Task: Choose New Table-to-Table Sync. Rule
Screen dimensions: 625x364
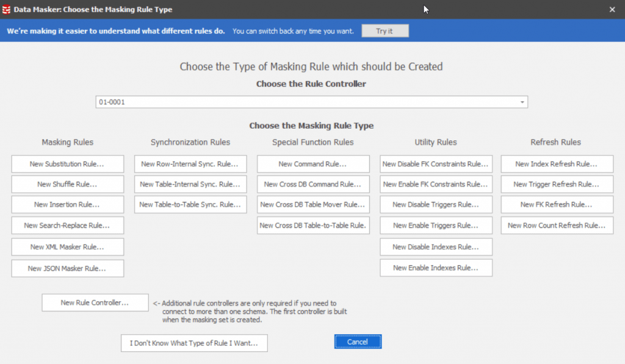Action: click(190, 205)
